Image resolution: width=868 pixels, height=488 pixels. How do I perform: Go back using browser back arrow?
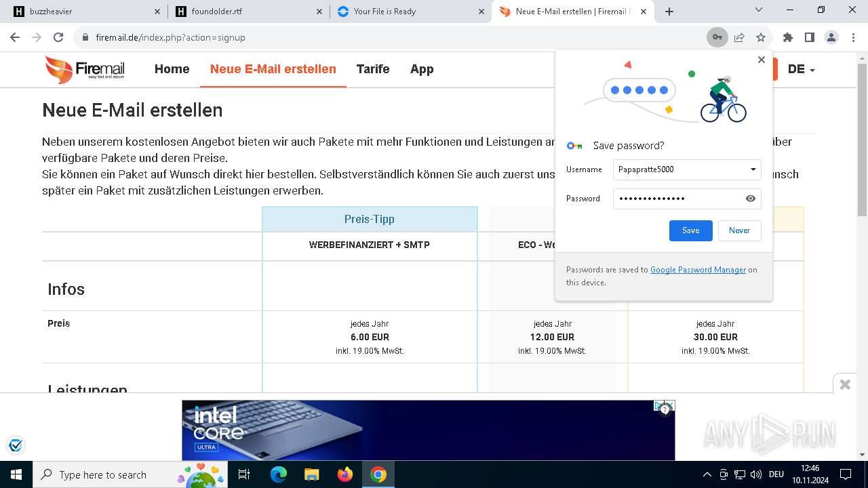click(x=15, y=37)
